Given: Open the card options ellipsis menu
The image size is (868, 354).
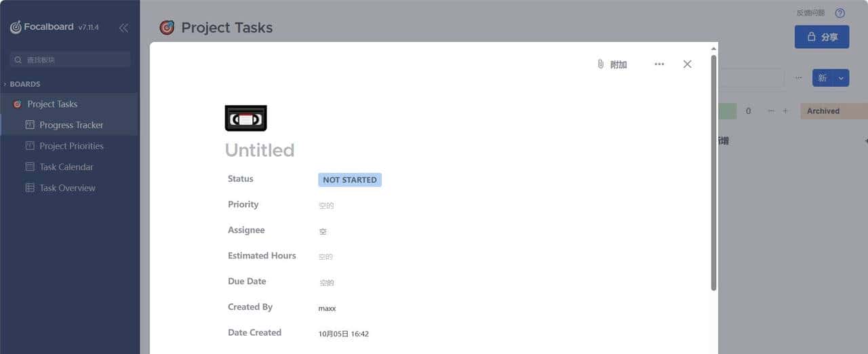Looking at the screenshot, I should pyautogui.click(x=659, y=64).
